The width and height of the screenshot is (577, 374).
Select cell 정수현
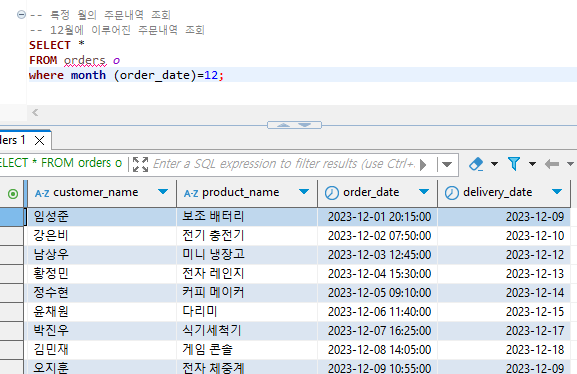click(x=102, y=293)
